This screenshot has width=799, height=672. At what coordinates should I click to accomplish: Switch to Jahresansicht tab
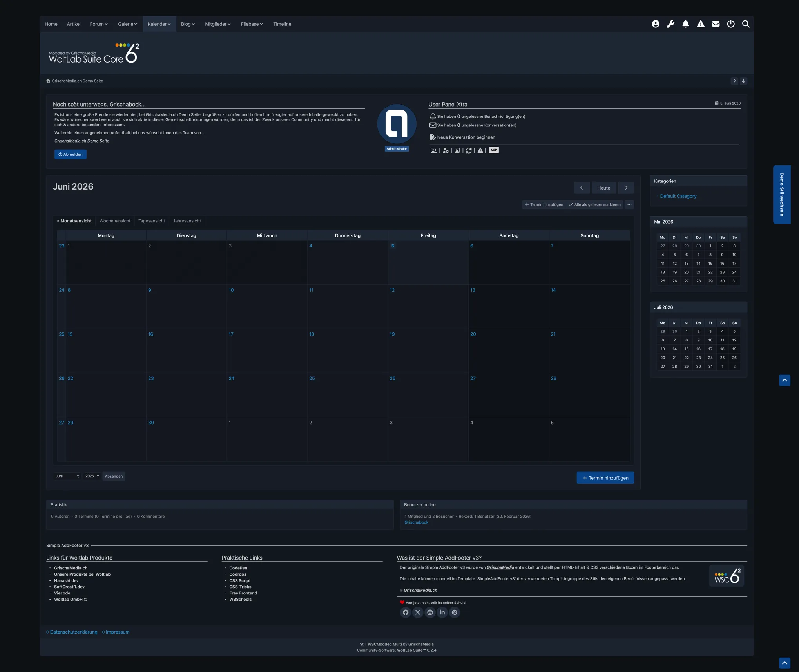tap(187, 221)
